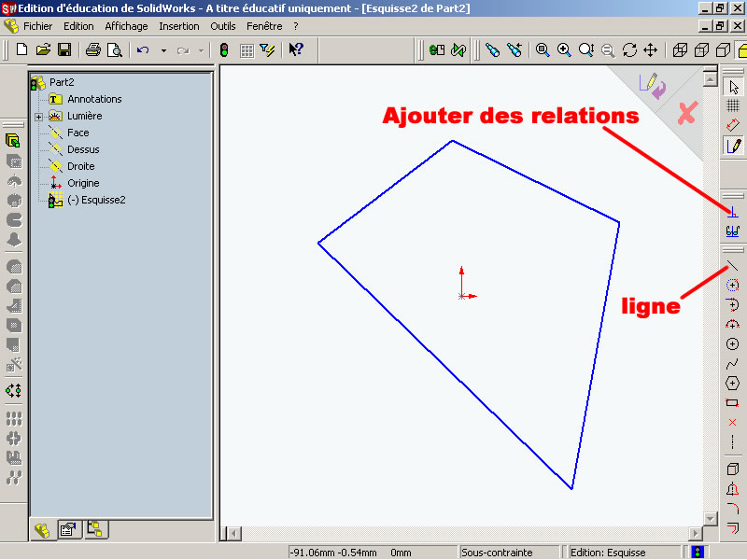747x560 pixels.
Task: Click the Add Relations icon
Action: click(x=733, y=212)
